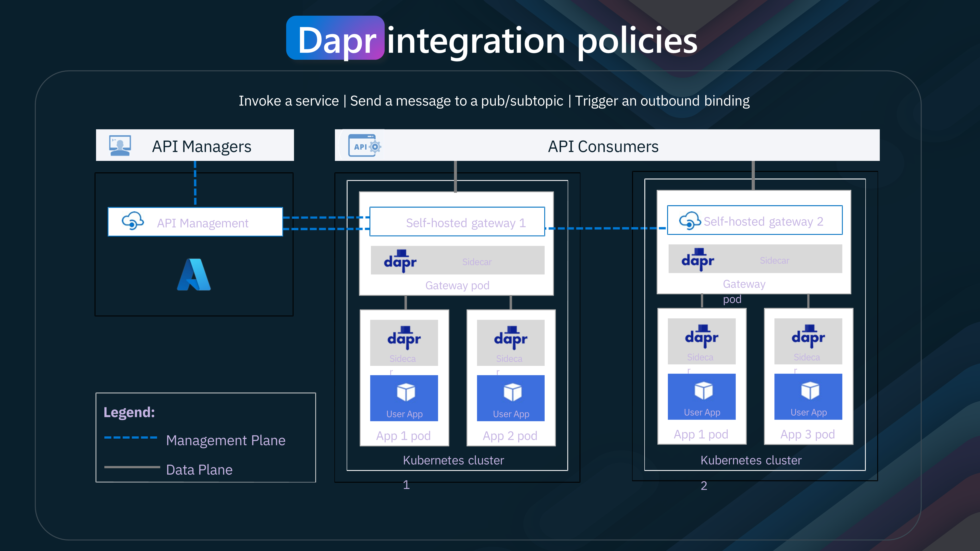This screenshot has height=551, width=980.
Task: Click 'Sidecar' label in Gateway pod 1
Action: [477, 262]
